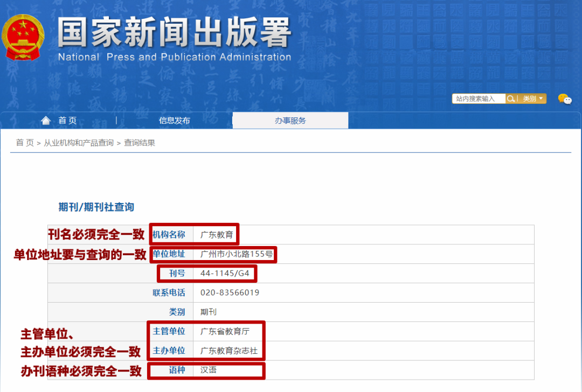Viewport: 582px width, 392px height.
Task: Click the 首页 breadcrumb link
Action: pyautogui.click(x=25, y=143)
